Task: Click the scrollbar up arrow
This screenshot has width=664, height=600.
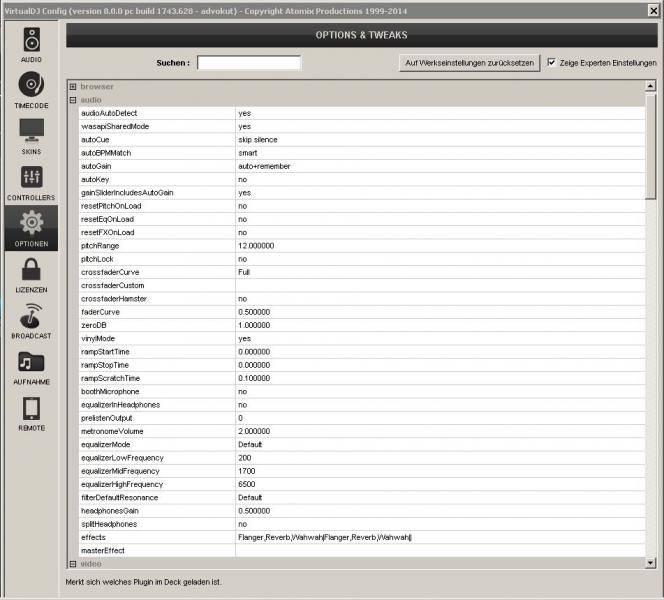Action: (650, 86)
